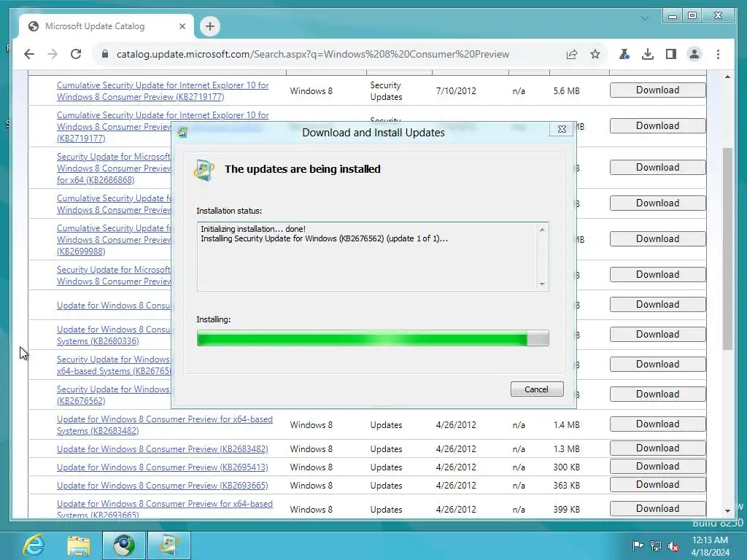Open Update for Windows 8 Consumer Preview (KB2683482)
The width and height of the screenshot is (747, 560).
coord(163,449)
